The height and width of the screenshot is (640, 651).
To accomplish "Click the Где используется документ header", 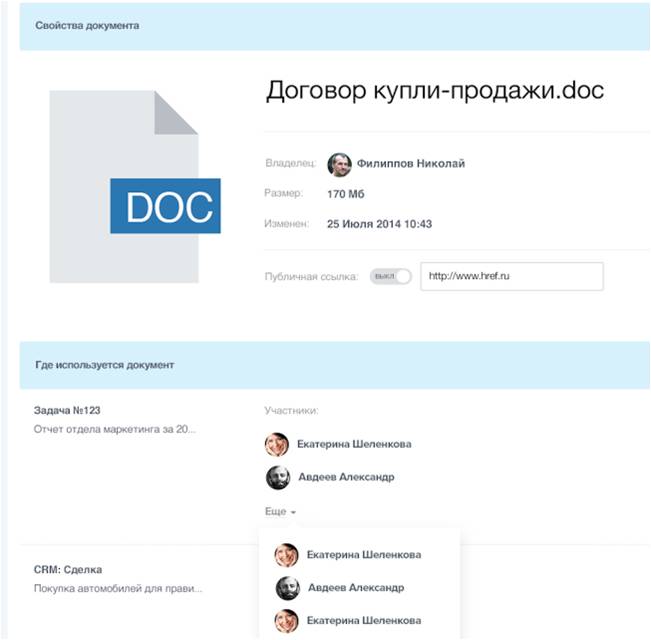I will [x=335, y=365].
